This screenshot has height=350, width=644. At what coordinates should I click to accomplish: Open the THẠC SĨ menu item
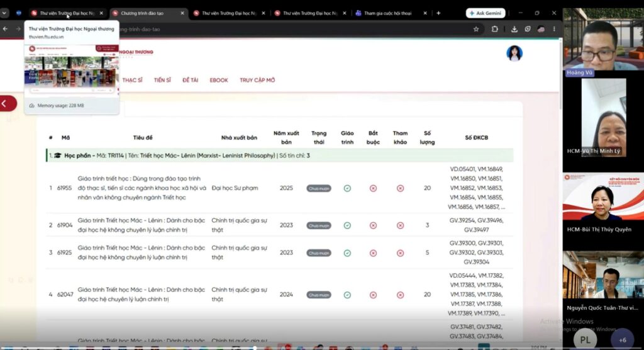point(132,80)
